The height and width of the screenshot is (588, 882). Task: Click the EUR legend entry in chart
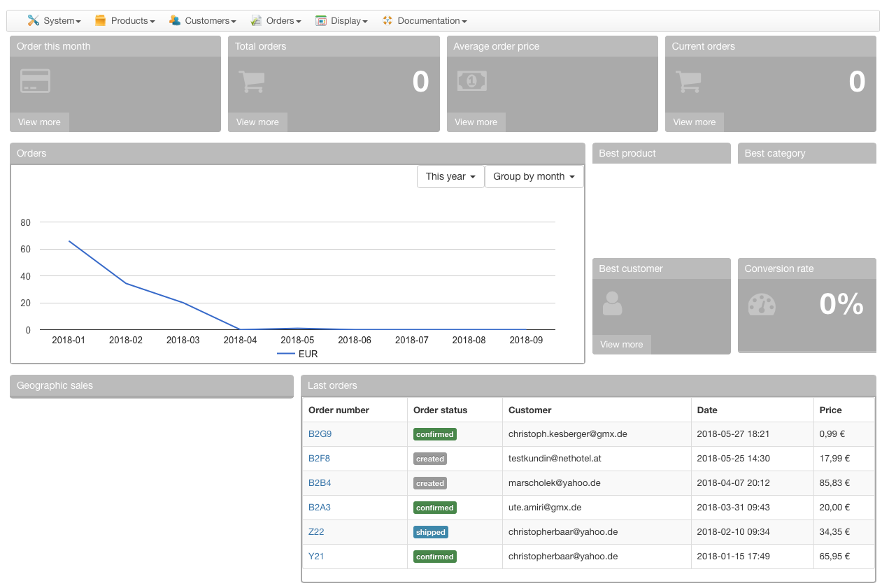pos(298,354)
